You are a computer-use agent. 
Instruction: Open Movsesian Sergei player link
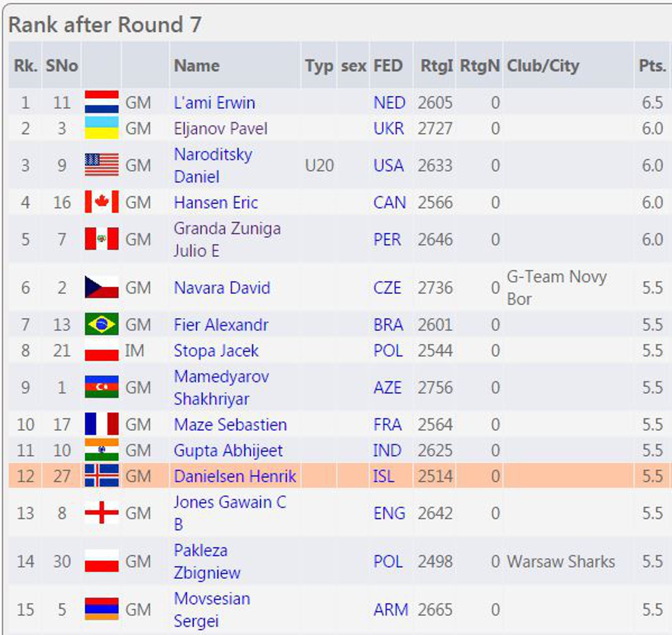(212, 609)
